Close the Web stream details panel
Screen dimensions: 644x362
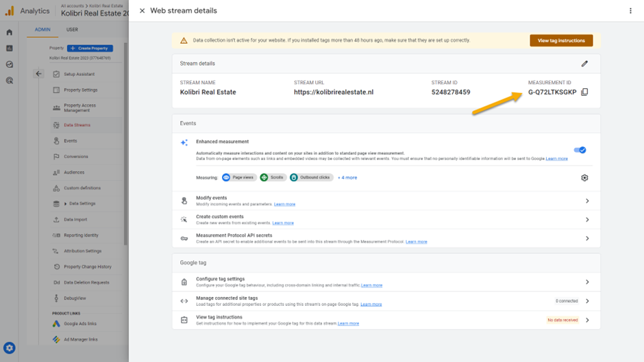pos(142,11)
